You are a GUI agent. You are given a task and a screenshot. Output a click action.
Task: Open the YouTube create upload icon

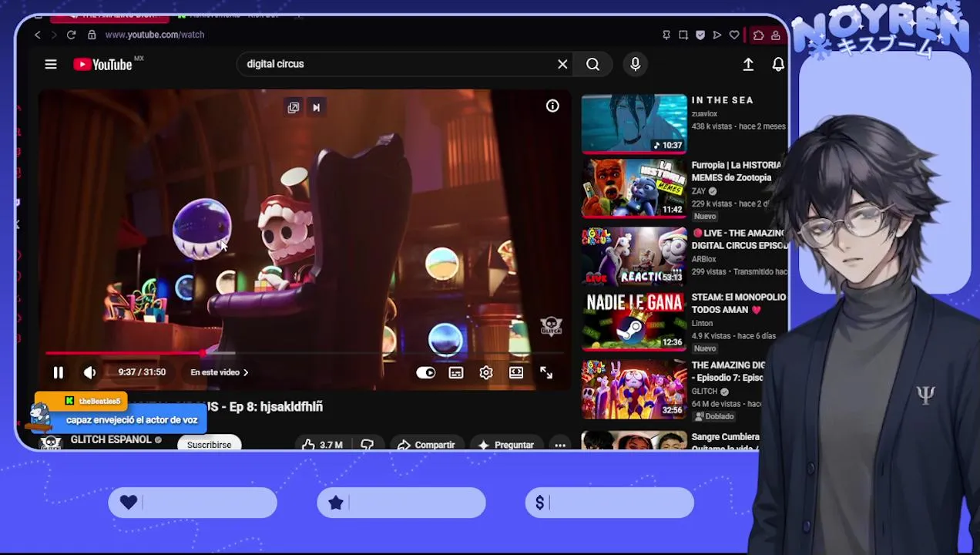coord(748,65)
